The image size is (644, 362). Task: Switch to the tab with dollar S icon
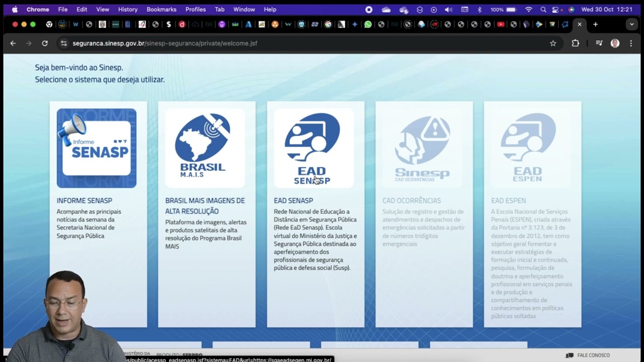169,24
